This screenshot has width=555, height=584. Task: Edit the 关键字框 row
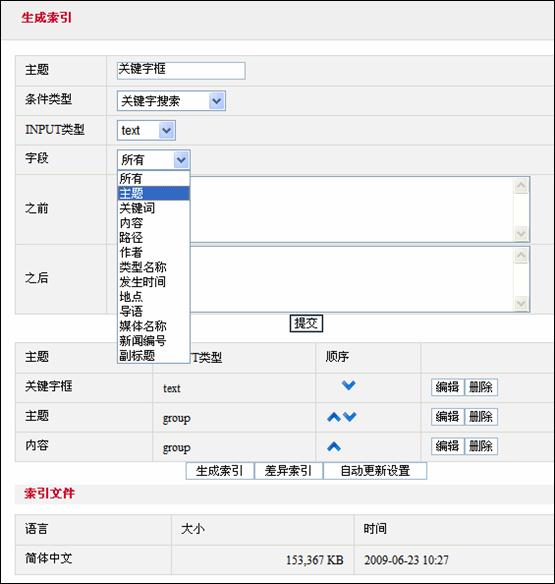pyautogui.click(x=447, y=387)
